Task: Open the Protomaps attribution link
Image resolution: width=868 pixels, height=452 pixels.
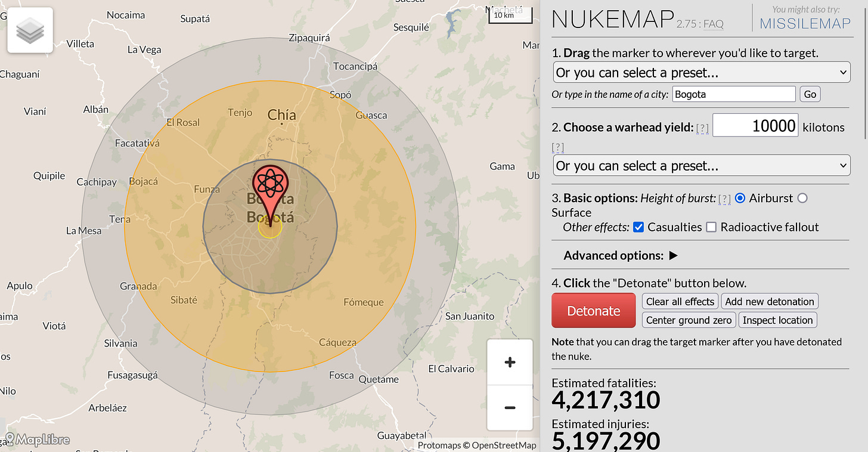Action: pos(439,445)
